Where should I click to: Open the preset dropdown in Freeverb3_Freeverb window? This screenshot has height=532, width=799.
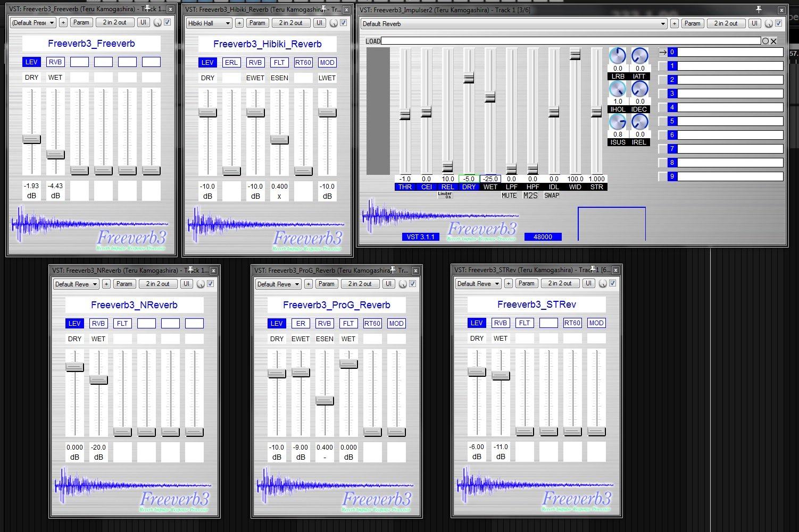33,22
